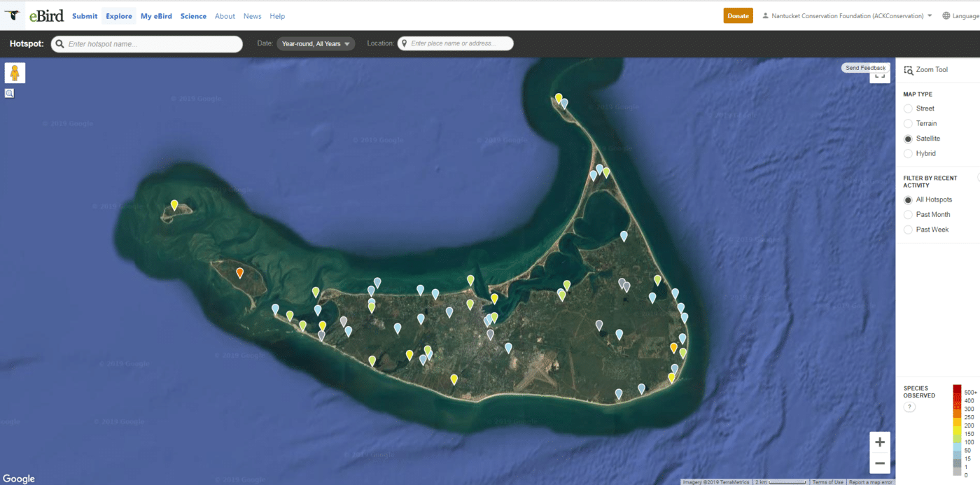Zoom out with the minus button
980x485 pixels.
[880, 463]
